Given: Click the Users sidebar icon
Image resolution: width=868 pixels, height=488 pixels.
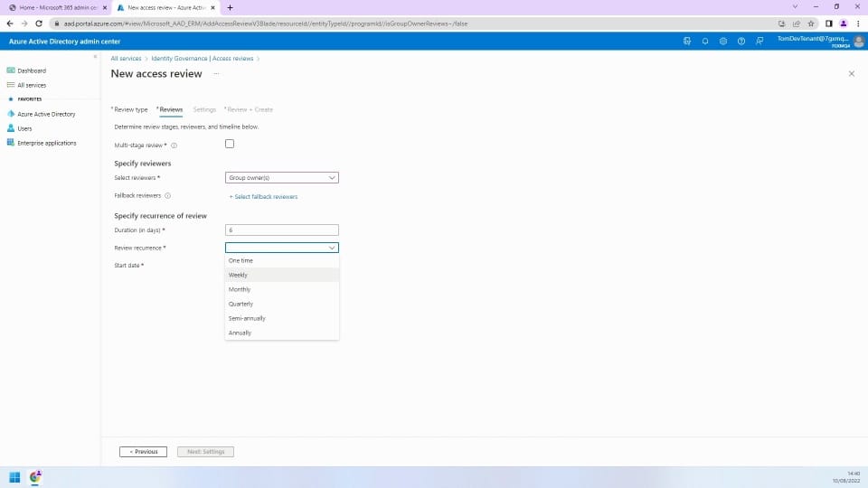Looking at the screenshot, I should (x=11, y=127).
